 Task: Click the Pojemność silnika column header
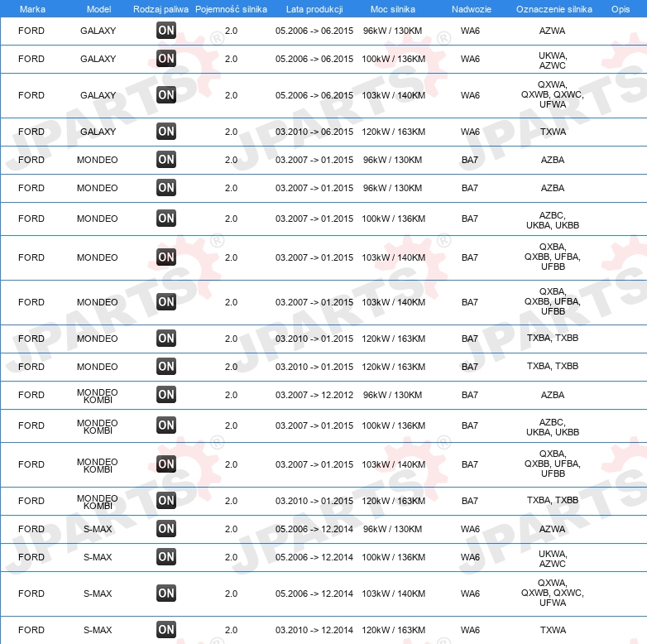pyautogui.click(x=231, y=9)
